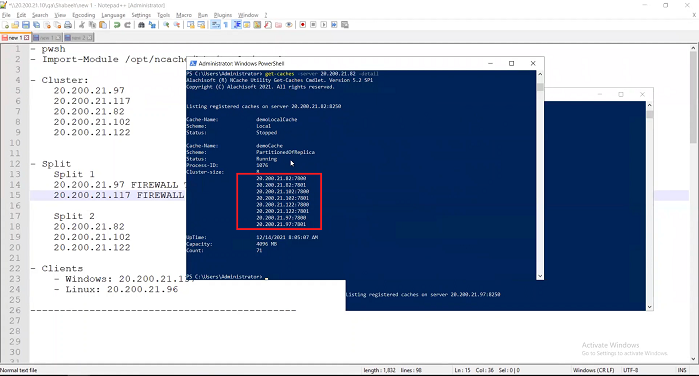Image resolution: width=699 pixels, height=376 pixels.
Task: Open the Replace dialog from the toolbar
Action: (x=152, y=25)
